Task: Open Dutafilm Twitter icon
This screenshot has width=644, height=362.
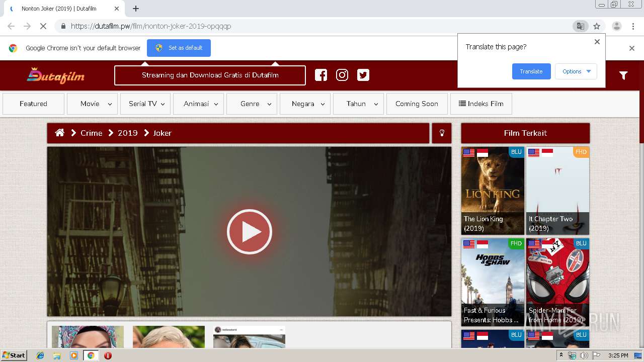Action: [x=363, y=75]
